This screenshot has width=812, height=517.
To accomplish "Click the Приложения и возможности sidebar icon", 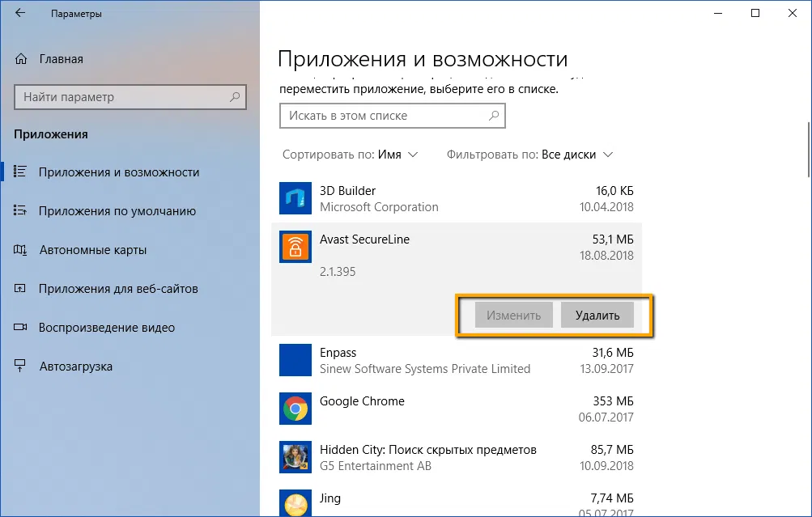I will [19, 172].
